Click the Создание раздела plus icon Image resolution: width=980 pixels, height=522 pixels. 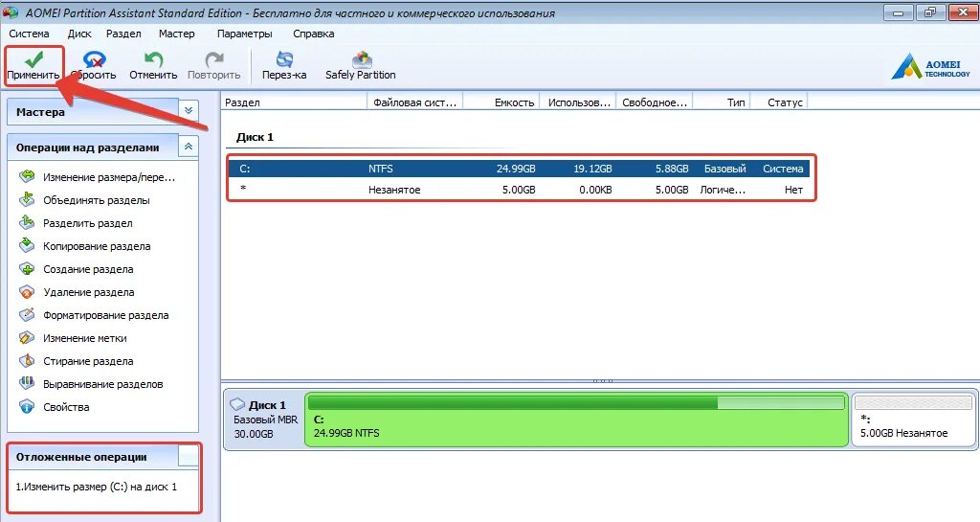(x=27, y=269)
